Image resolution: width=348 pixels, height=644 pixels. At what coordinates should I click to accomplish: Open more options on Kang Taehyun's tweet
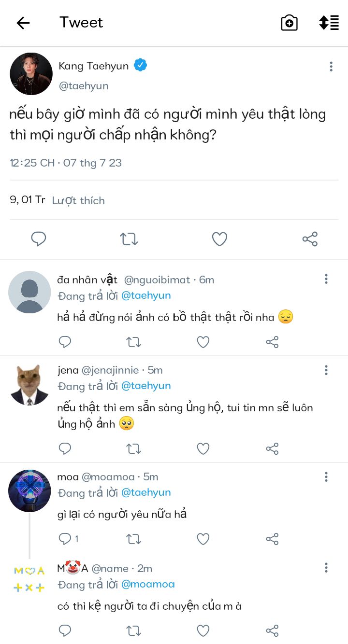coord(331,67)
